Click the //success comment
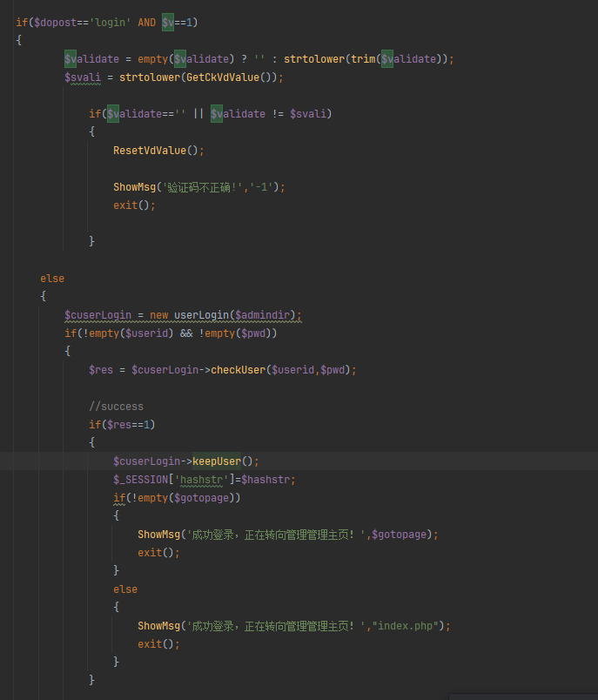Viewport: 598px width, 700px height. click(x=116, y=407)
